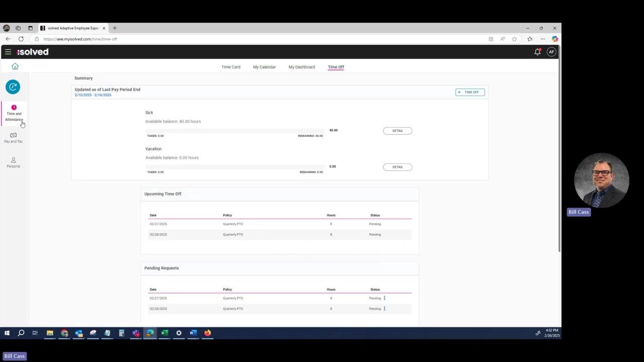Open Pay and Tax in sidebar
This screenshot has height=362, width=644.
click(x=14, y=138)
